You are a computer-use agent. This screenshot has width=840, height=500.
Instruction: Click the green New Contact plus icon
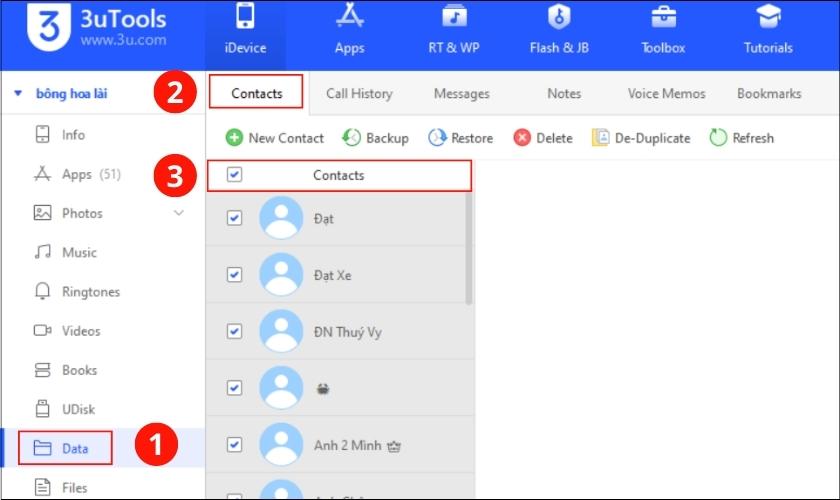coord(234,138)
